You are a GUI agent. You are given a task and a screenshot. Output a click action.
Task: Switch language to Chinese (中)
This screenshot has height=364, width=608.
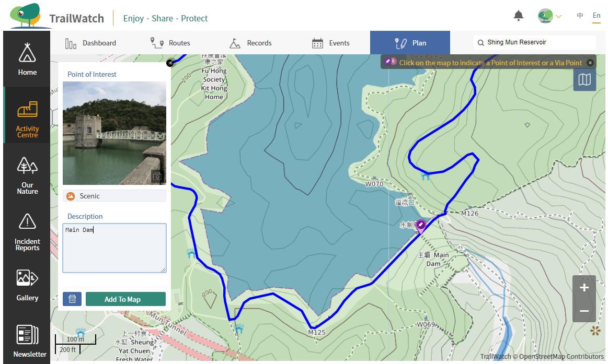point(580,16)
